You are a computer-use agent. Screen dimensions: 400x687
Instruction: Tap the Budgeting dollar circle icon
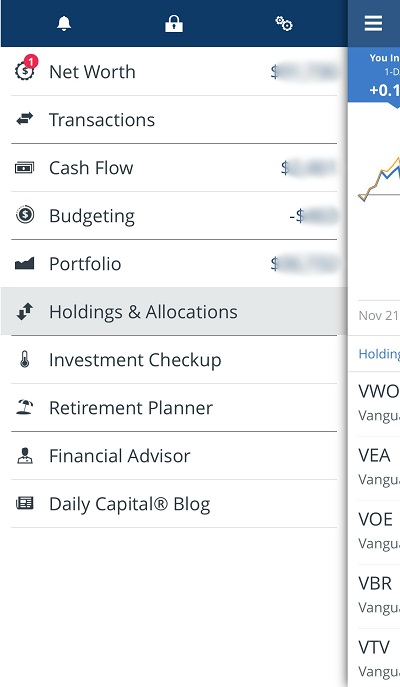click(25, 215)
